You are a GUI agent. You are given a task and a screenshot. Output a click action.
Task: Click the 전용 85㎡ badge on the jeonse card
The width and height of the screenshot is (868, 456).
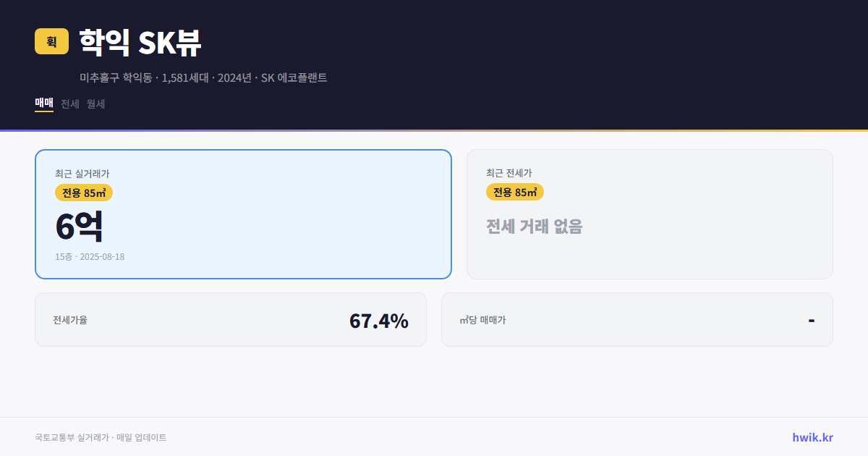[x=515, y=192]
